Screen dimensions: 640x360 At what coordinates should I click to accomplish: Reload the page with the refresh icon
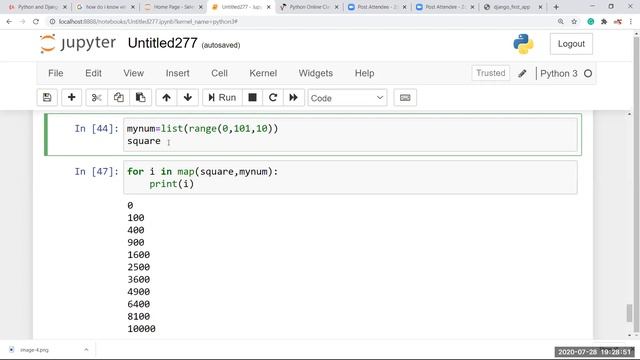pyautogui.click(x=36, y=22)
